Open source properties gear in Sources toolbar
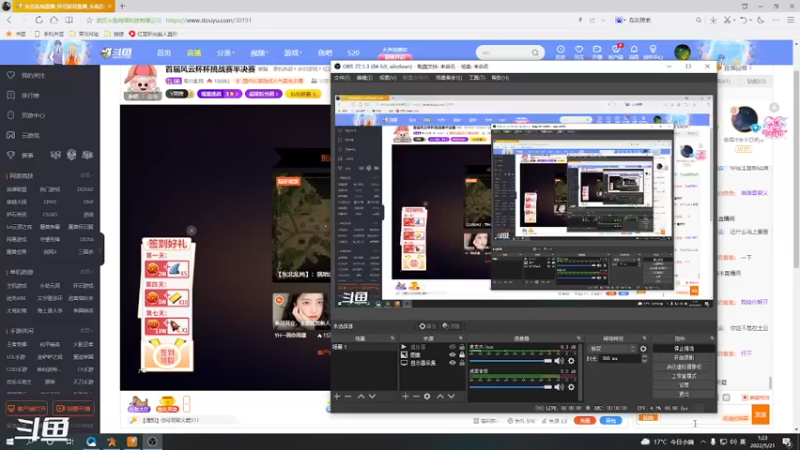Image resolution: width=800 pixels, height=450 pixels. (x=427, y=396)
